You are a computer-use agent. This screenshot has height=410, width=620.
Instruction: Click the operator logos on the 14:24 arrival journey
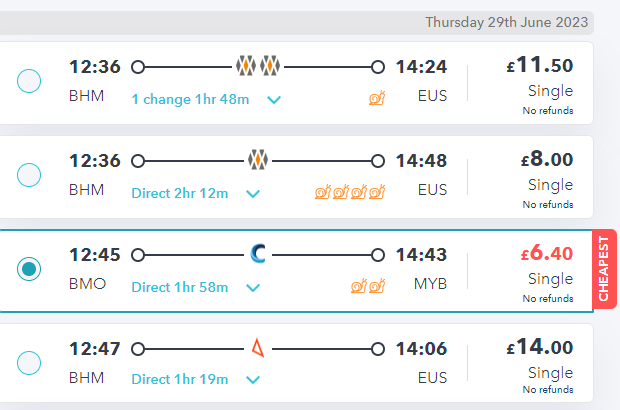258,66
